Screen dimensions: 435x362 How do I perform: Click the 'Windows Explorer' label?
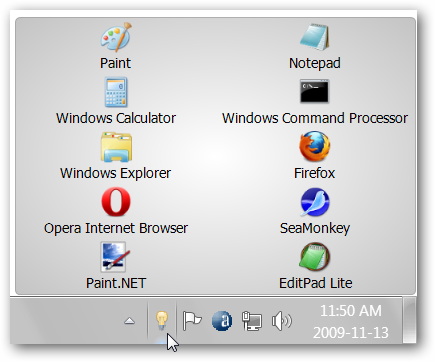pyautogui.click(x=116, y=173)
